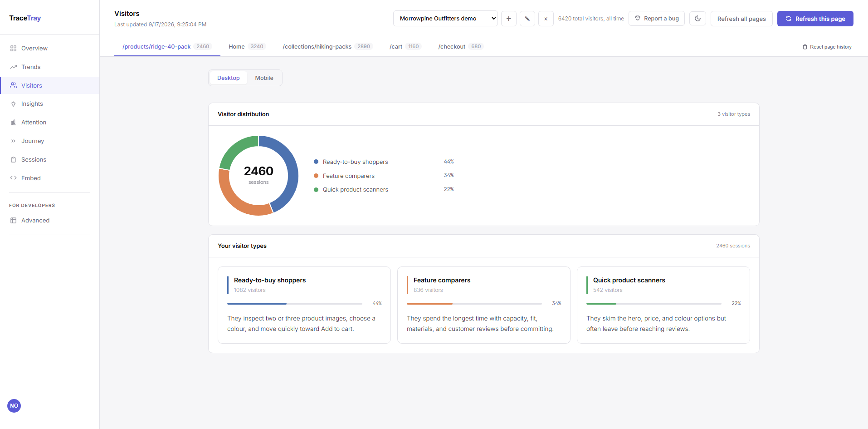Switch to the Home page tab
The height and width of the screenshot is (429, 868).
point(247,47)
